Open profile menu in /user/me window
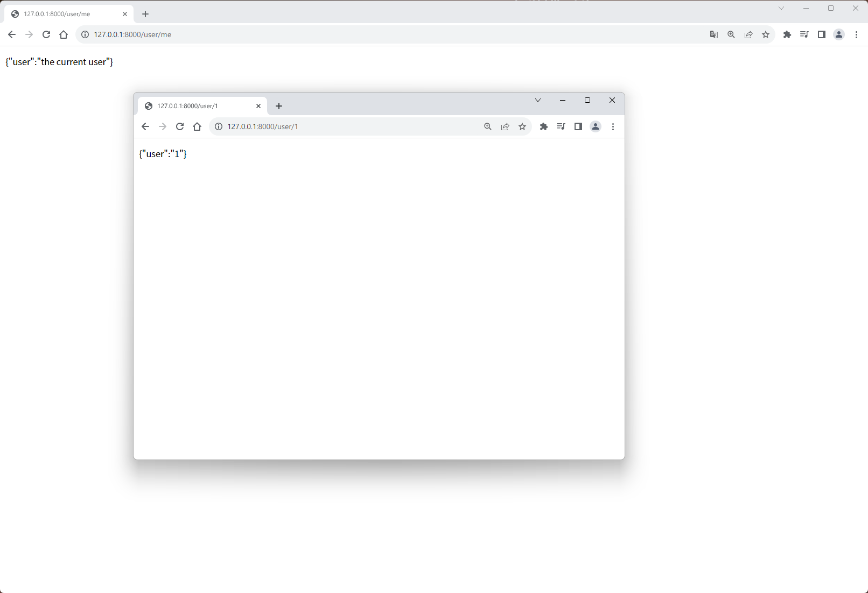Image resolution: width=868 pixels, height=593 pixels. click(x=839, y=34)
